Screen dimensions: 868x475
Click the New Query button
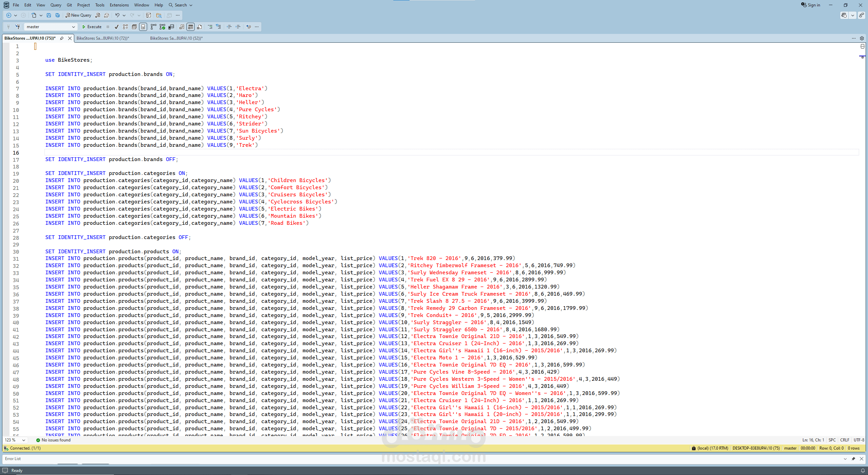tap(78, 15)
